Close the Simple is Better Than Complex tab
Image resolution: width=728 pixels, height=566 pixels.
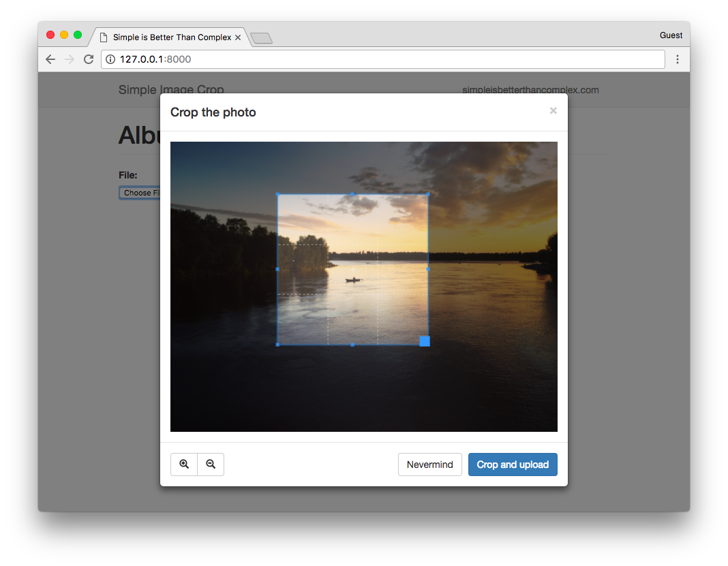[x=238, y=37]
